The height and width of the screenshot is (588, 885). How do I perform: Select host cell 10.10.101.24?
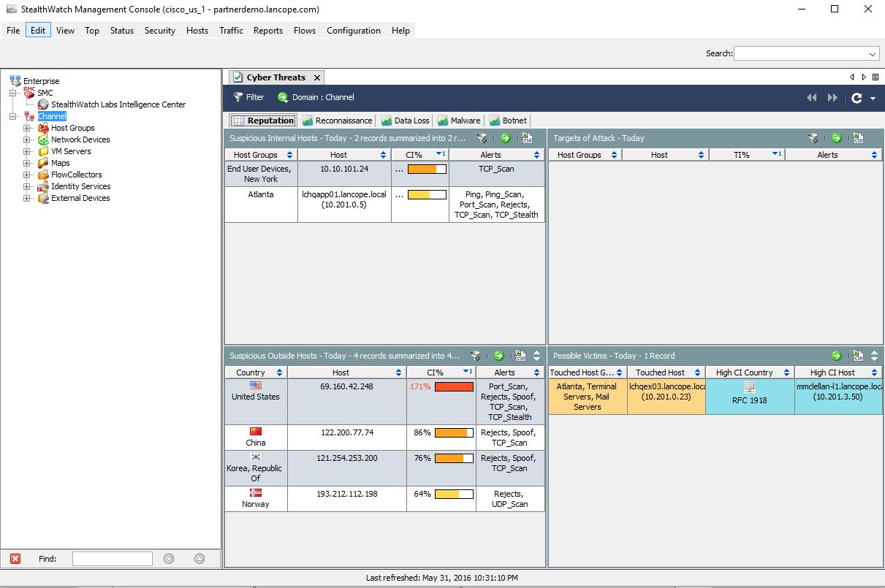[x=344, y=174]
